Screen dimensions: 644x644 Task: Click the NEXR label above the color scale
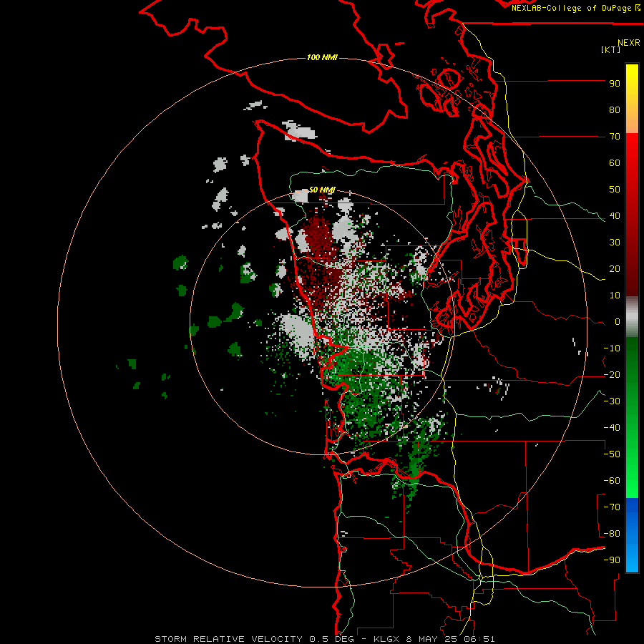629,43
